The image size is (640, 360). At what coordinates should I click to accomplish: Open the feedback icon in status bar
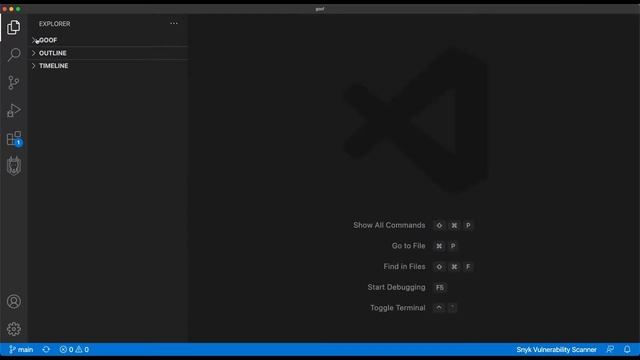coord(610,349)
